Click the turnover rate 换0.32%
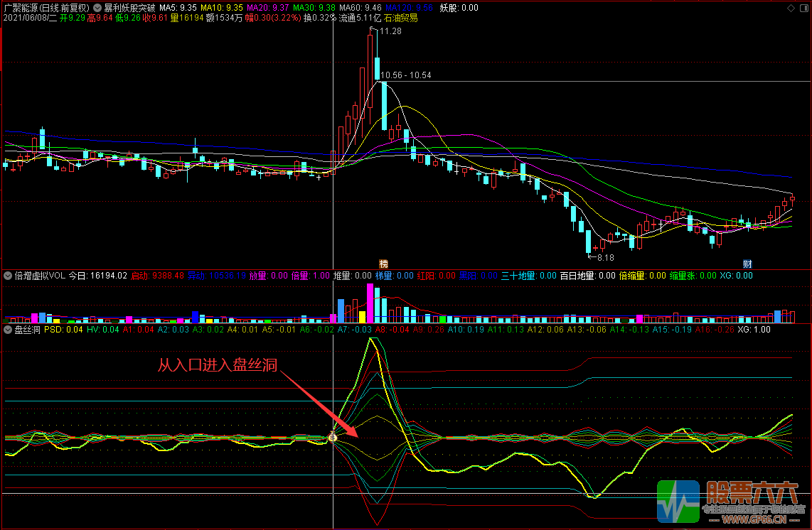 click(320, 18)
